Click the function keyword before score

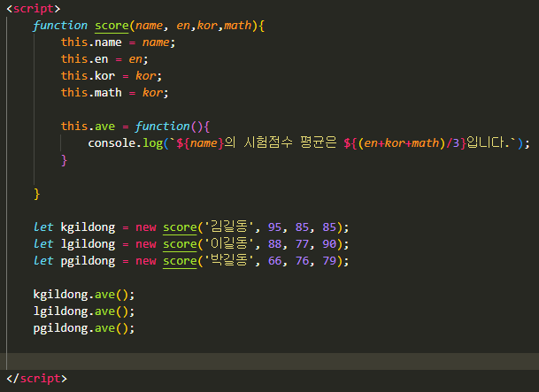coord(60,26)
